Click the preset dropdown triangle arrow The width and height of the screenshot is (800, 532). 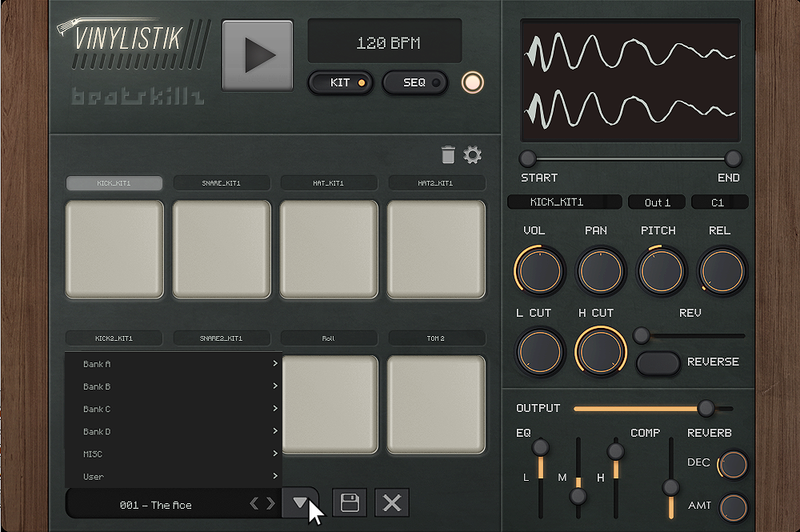coord(299,503)
